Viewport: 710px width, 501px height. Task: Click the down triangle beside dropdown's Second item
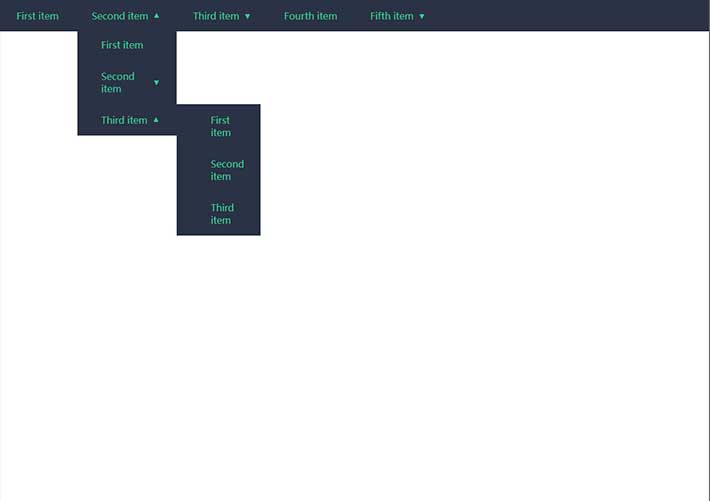pyautogui.click(x=156, y=83)
